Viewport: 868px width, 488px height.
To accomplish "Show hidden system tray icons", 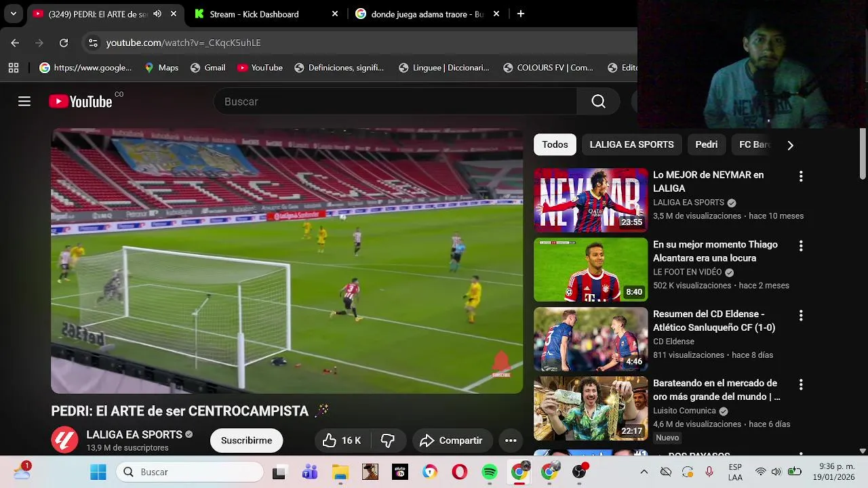I will [x=644, y=472].
